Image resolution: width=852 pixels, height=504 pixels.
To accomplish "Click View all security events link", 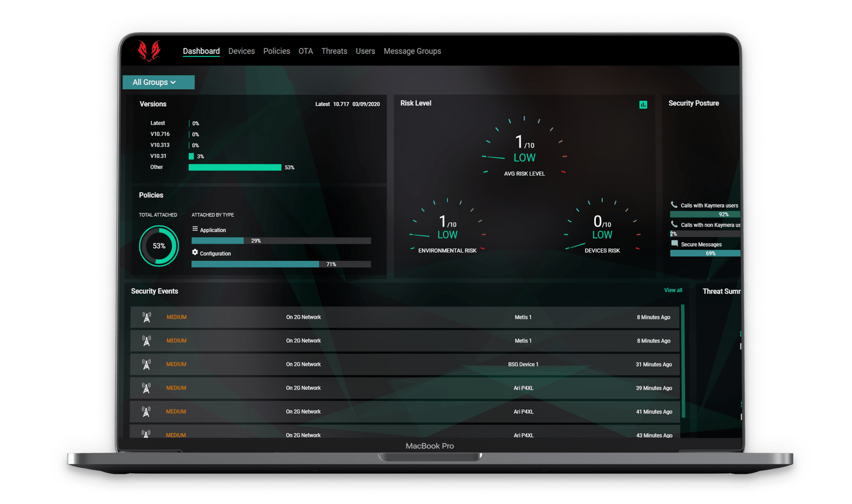I will tap(672, 290).
